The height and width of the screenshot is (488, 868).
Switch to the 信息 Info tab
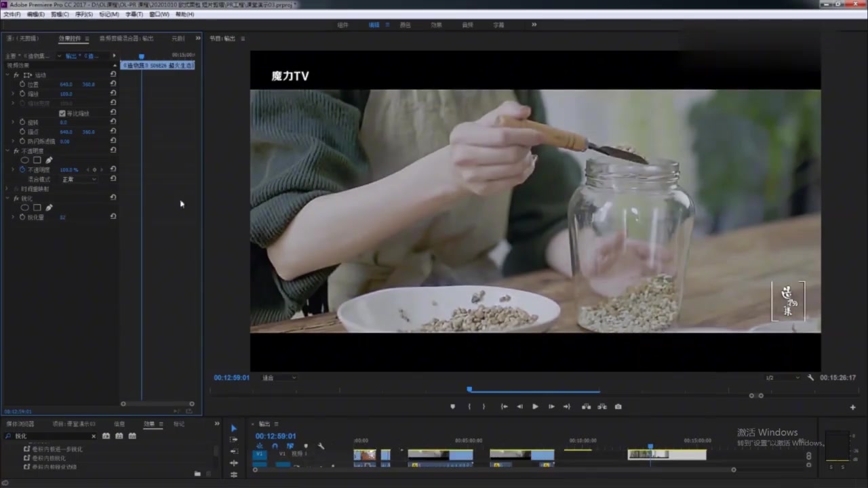click(x=119, y=424)
